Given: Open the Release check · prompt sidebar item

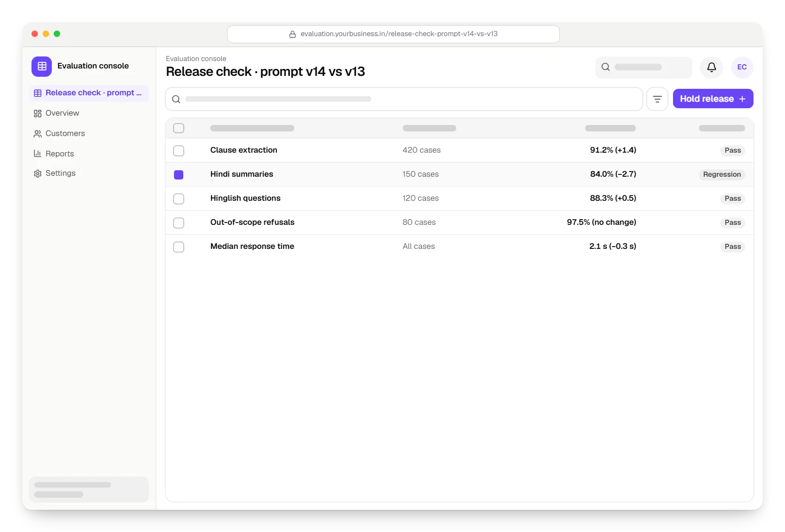Looking at the screenshot, I should pyautogui.click(x=88, y=93).
